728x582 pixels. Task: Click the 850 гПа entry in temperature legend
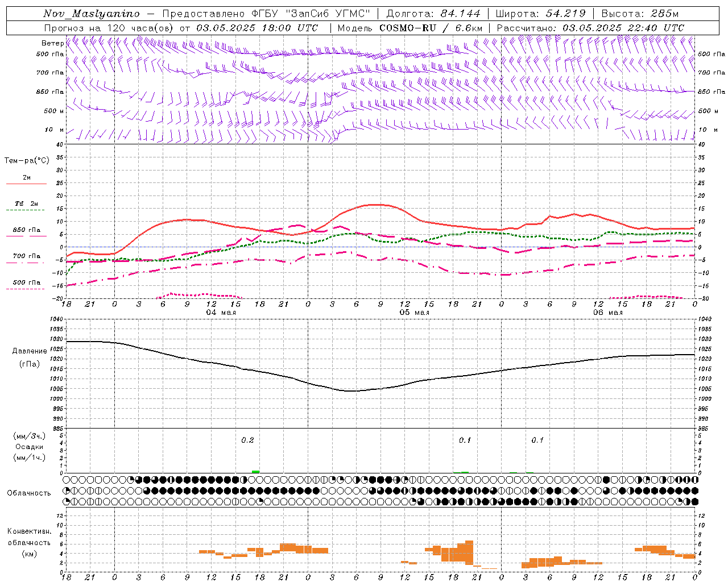26,230
